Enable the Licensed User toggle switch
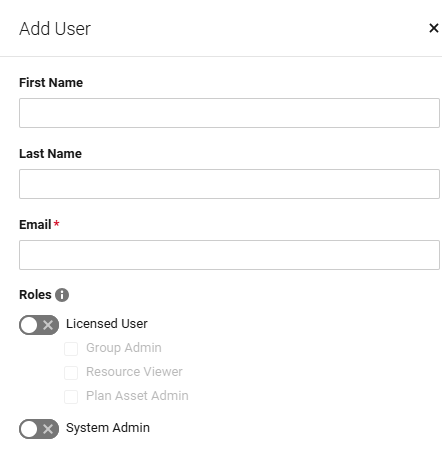Screen dimensions: 442x449 [x=39, y=325]
